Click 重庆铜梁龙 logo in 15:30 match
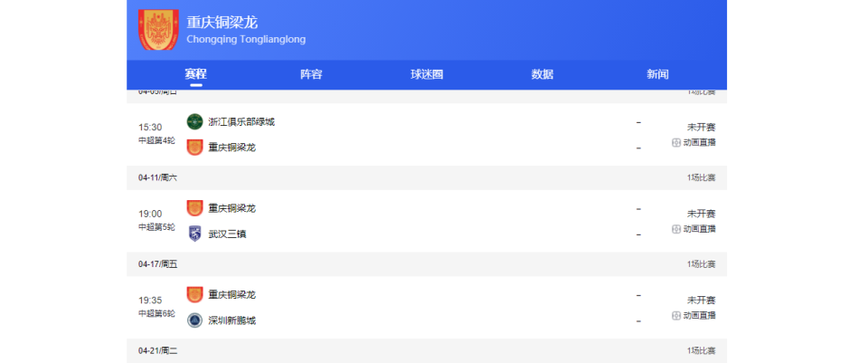The height and width of the screenshot is (363, 868). point(194,147)
